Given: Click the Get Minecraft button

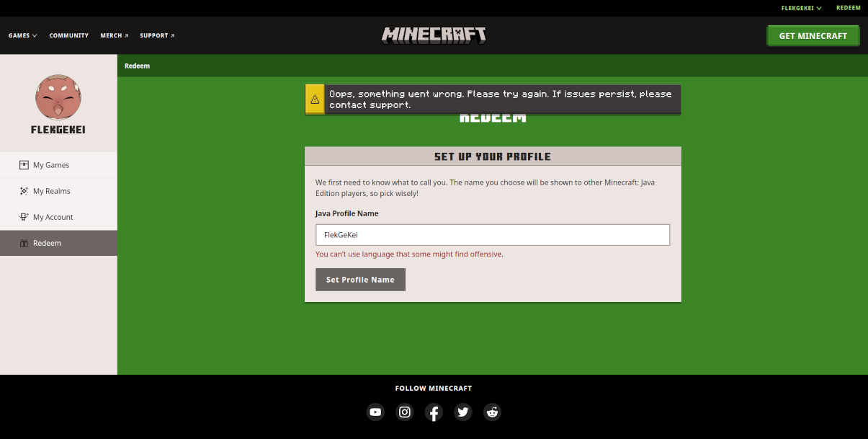Looking at the screenshot, I should pos(813,35).
